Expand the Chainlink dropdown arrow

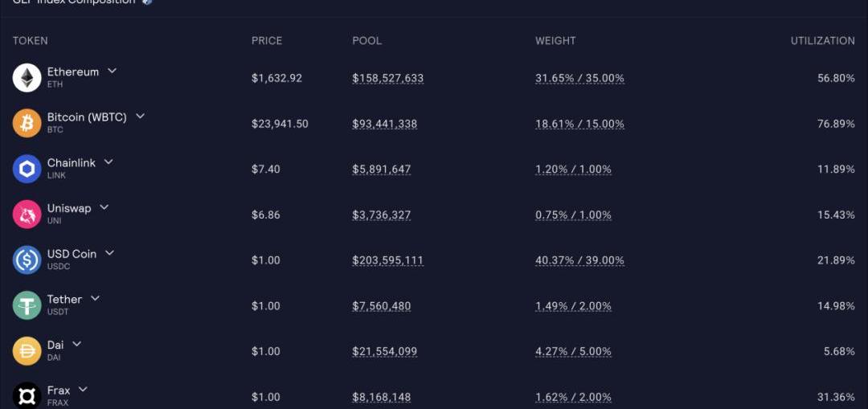[108, 162]
